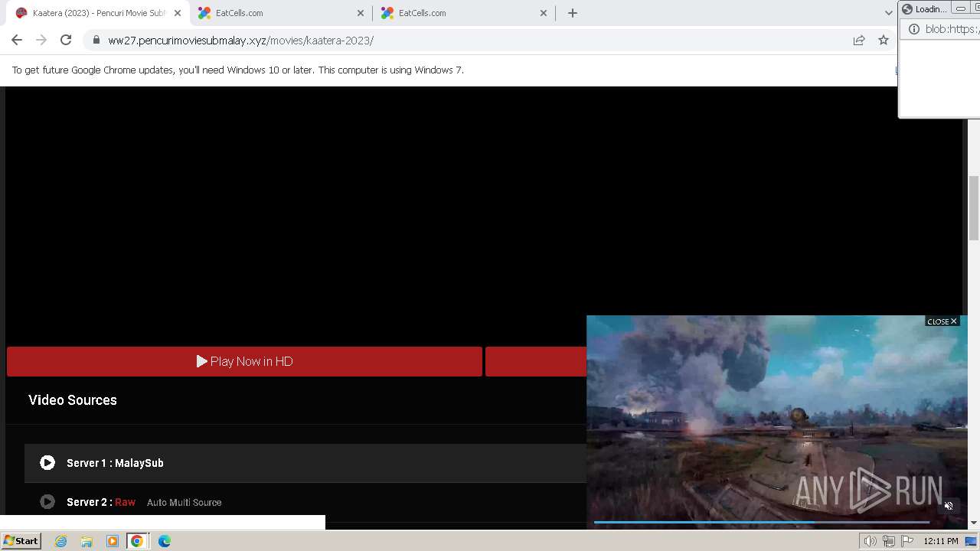Click the floating video thumbnail

point(777,422)
